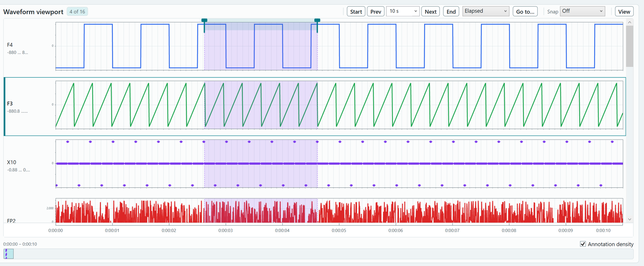Click the vertical scrollbar thumb

pos(630,46)
